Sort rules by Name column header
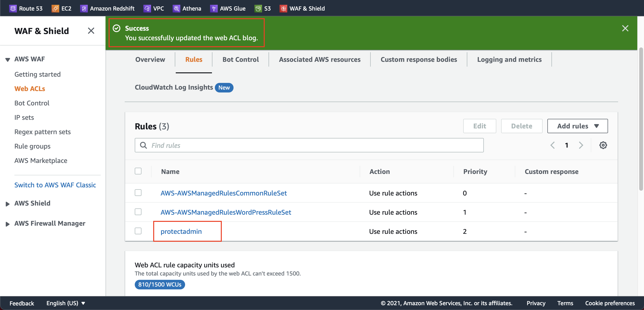This screenshot has width=644, height=310. point(170,171)
